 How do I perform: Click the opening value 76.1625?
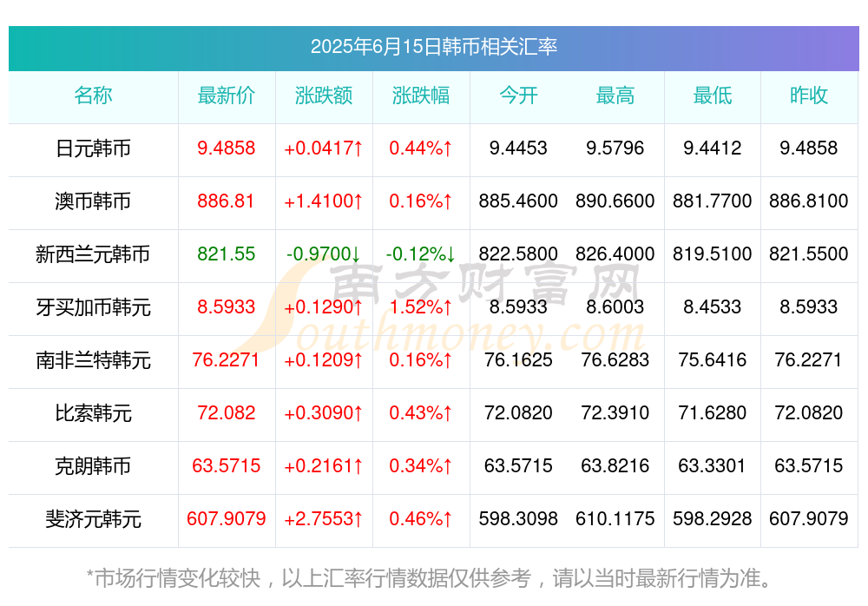coord(518,359)
